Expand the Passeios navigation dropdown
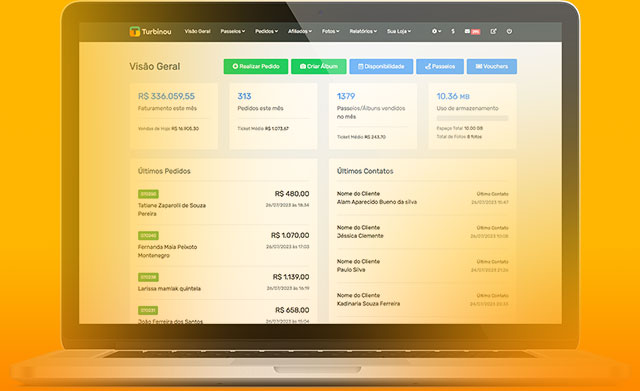This screenshot has width=640, height=391. (x=233, y=31)
